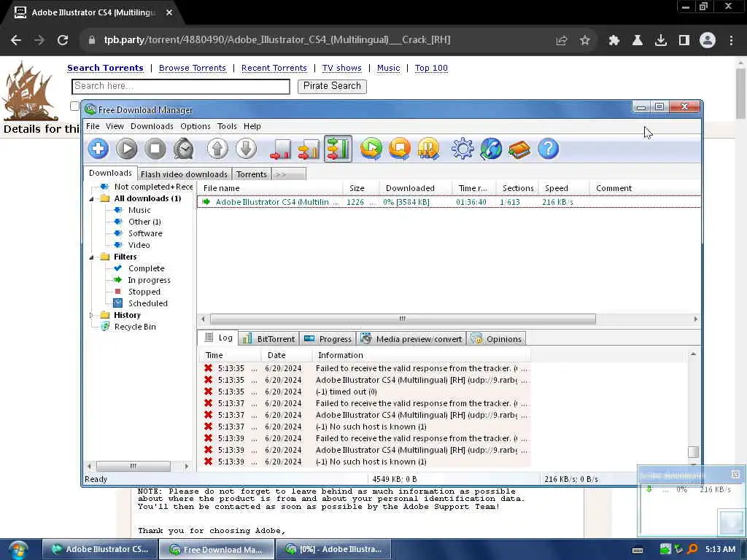Image resolution: width=747 pixels, height=560 pixels.
Task: Open Recent Torrents link
Action: tap(274, 68)
